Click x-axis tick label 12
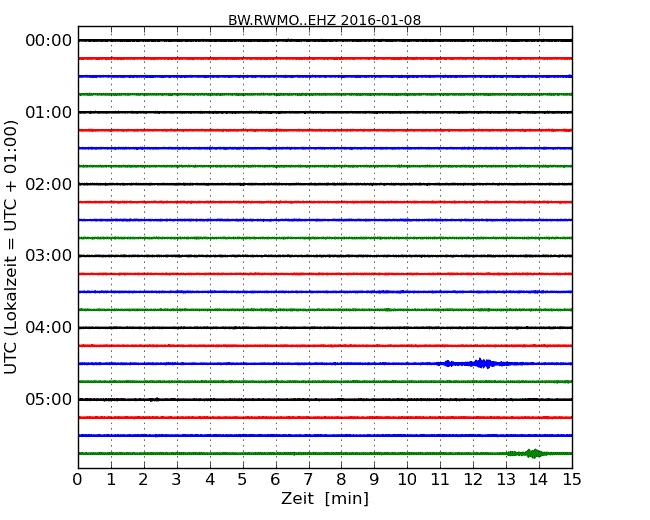 point(473,480)
